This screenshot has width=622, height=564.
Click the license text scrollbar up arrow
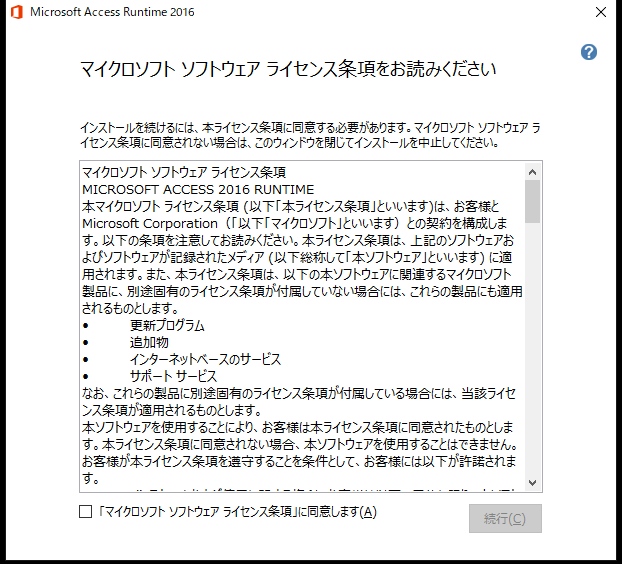(x=532, y=172)
